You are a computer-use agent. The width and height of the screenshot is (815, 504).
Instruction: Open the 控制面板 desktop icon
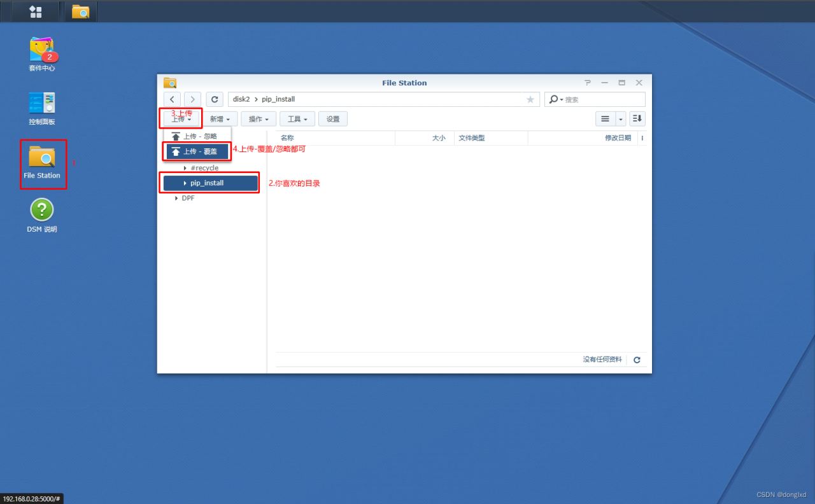click(x=42, y=108)
